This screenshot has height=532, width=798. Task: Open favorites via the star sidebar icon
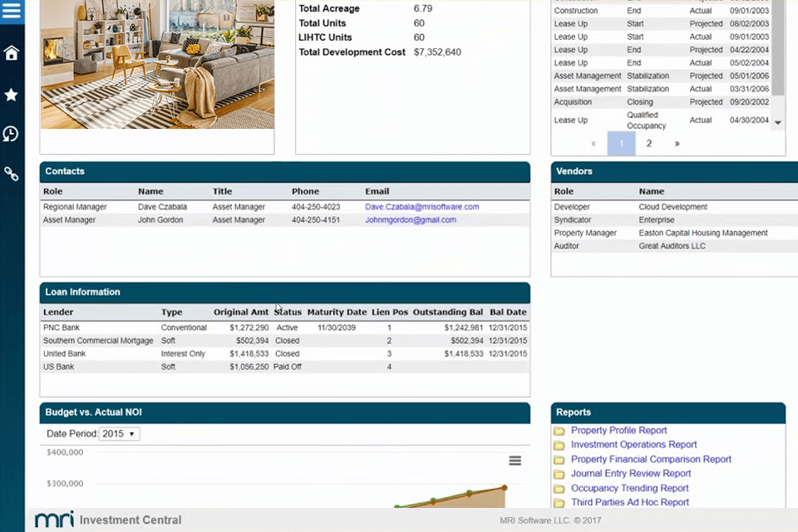(12, 95)
